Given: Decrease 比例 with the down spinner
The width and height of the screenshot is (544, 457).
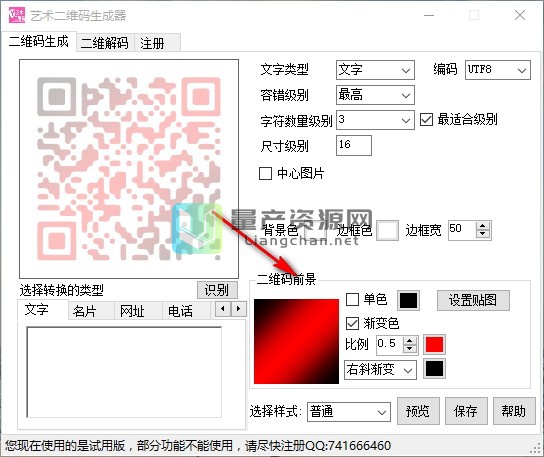Looking at the screenshot, I should [410, 349].
